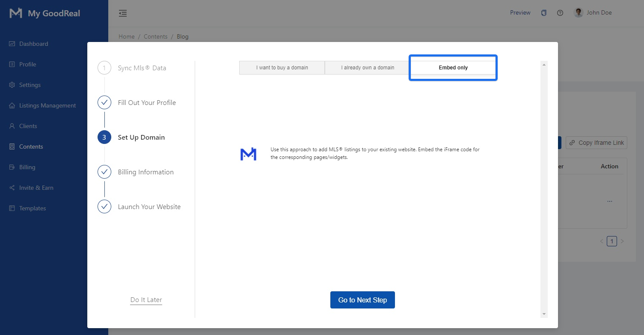Switch to 'I want to buy a domain'
The image size is (644, 335).
282,68
